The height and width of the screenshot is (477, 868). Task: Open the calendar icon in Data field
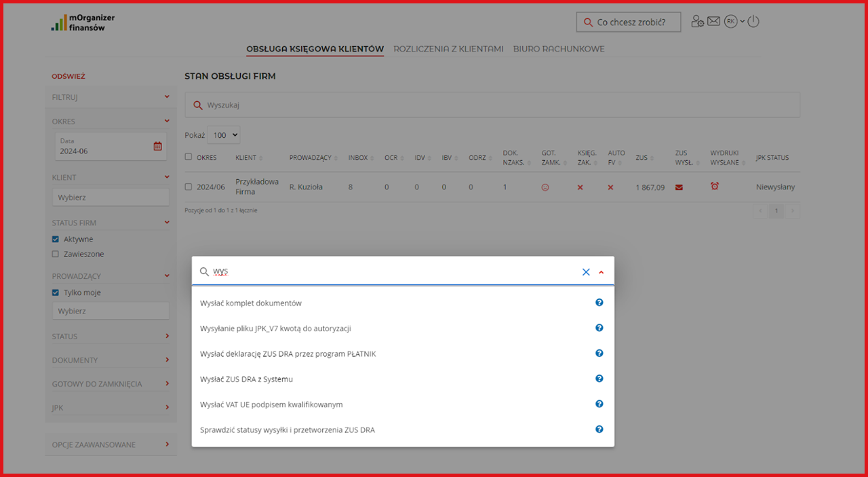pyautogui.click(x=157, y=146)
